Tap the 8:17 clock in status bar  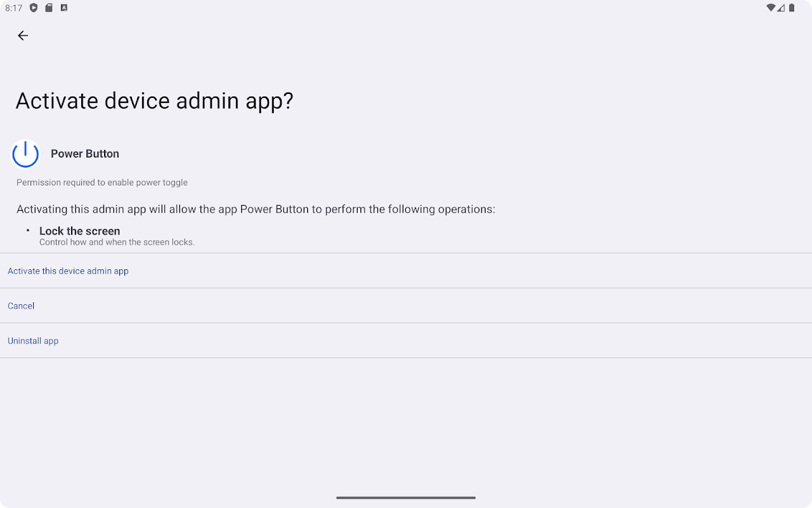[14, 8]
